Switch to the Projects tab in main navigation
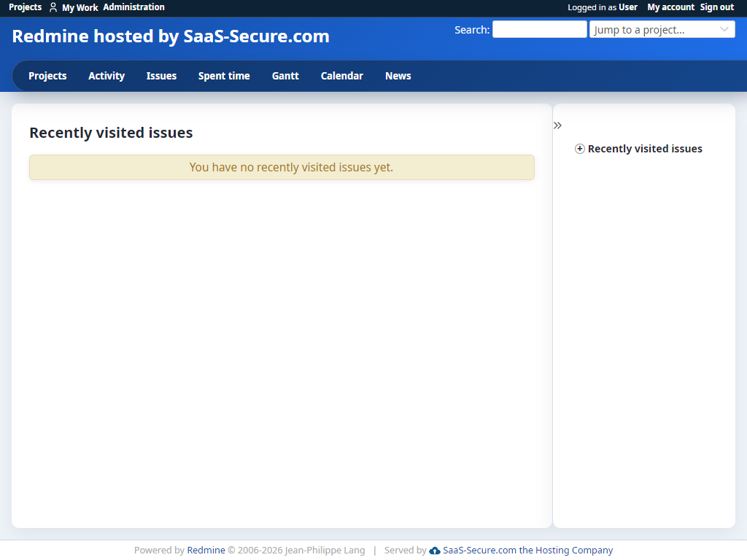Image resolution: width=747 pixels, height=560 pixels. (x=47, y=76)
